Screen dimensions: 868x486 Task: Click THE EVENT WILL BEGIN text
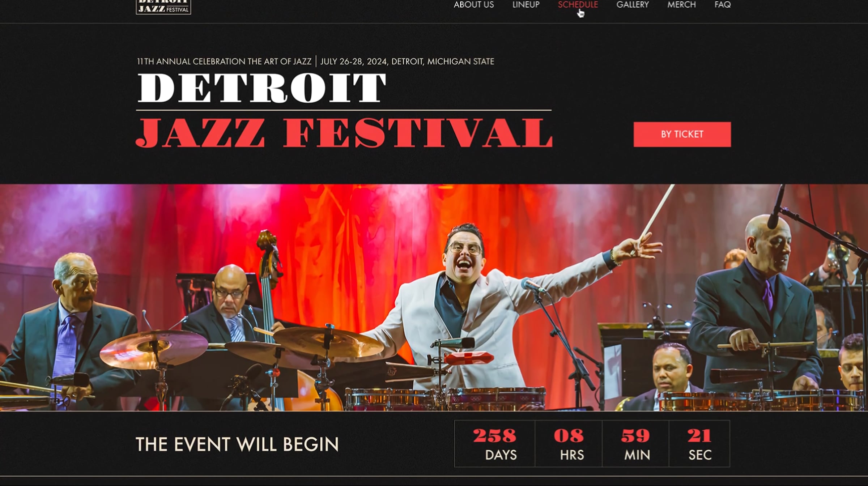[x=237, y=444]
